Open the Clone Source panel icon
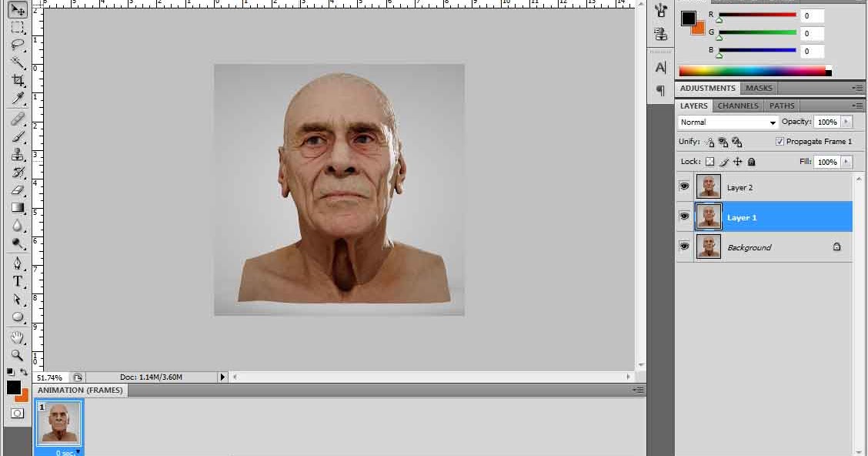The height and width of the screenshot is (456, 868). point(660,34)
